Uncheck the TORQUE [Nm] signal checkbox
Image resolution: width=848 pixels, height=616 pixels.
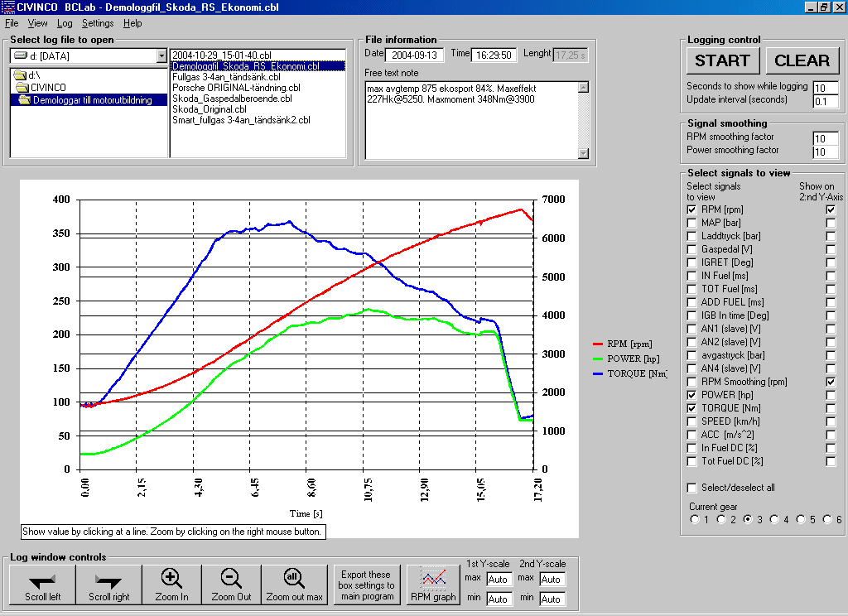tap(691, 408)
